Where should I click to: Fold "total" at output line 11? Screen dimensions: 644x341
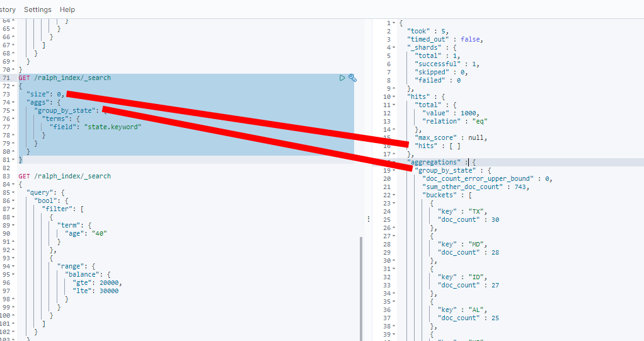(x=394, y=105)
